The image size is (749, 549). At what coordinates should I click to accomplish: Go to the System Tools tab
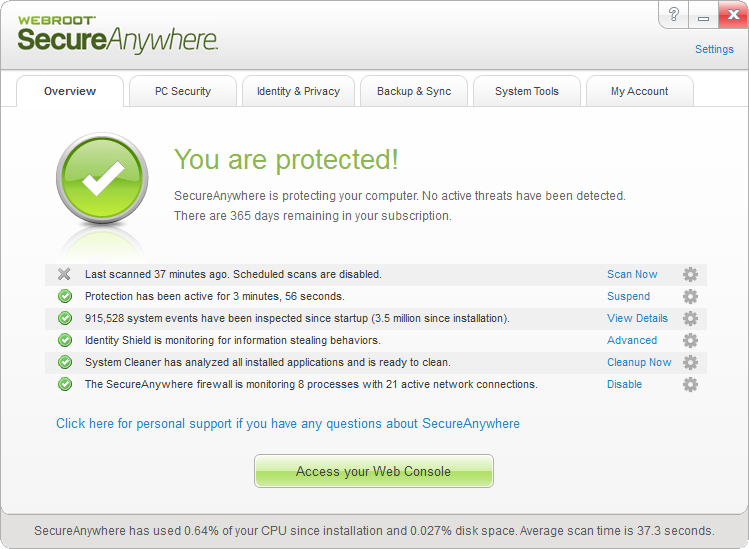[x=527, y=91]
